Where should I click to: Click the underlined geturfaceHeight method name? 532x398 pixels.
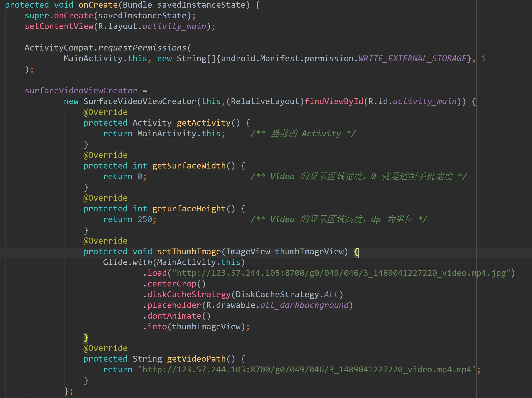(x=189, y=208)
